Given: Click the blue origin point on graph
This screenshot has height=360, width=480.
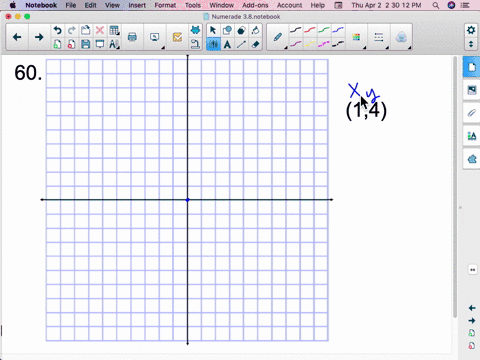Looking at the screenshot, I should point(188,200).
